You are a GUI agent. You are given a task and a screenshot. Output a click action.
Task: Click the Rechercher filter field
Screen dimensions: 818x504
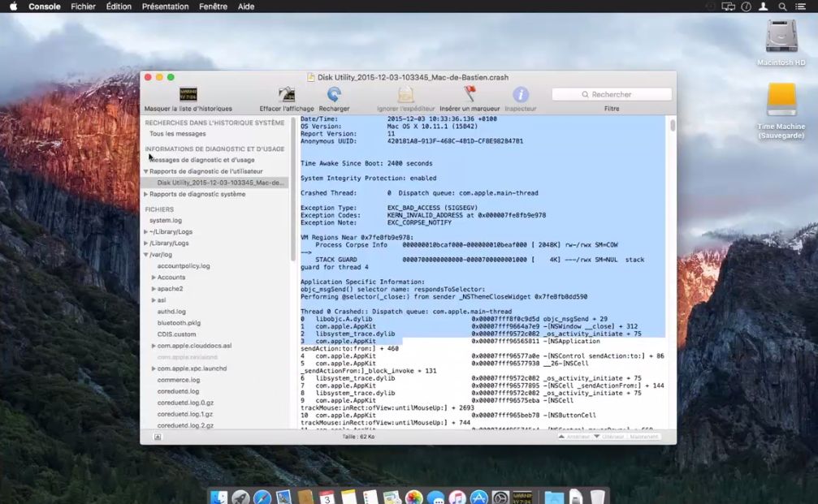tap(612, 94)
